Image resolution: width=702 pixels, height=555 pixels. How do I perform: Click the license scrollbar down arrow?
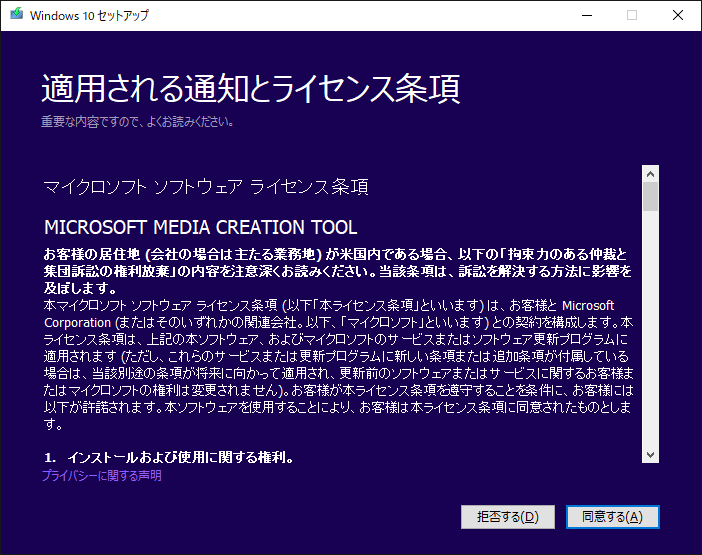tap(651, 455)
